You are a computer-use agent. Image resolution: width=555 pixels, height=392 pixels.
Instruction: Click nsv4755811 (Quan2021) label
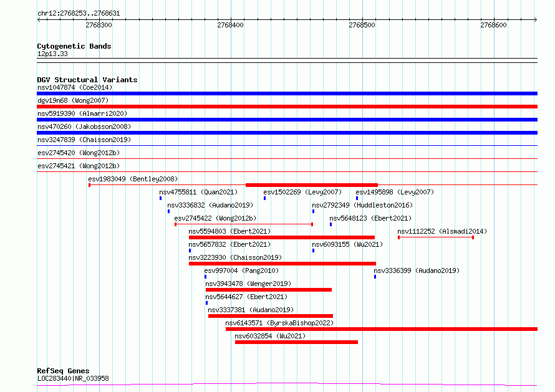(198, 192)
